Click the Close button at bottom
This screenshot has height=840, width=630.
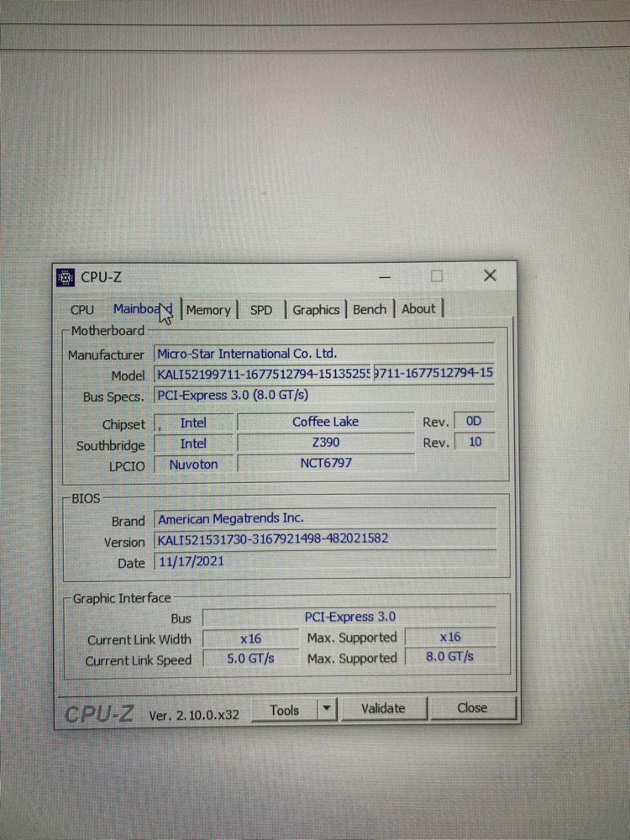[x=472, y=707]
